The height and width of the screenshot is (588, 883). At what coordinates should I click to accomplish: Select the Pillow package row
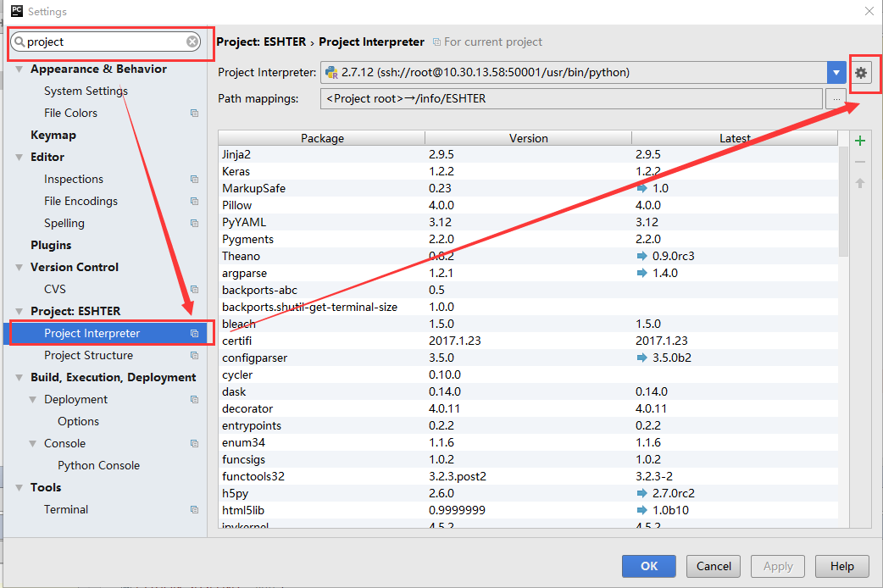click(528, 205)
